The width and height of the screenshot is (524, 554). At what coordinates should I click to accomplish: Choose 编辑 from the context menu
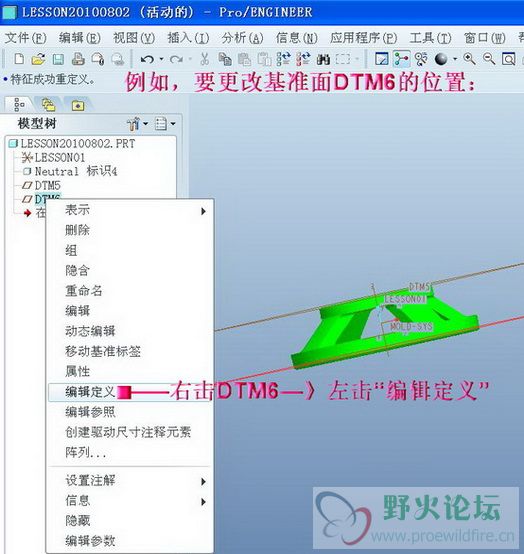[x=131, y=311]
